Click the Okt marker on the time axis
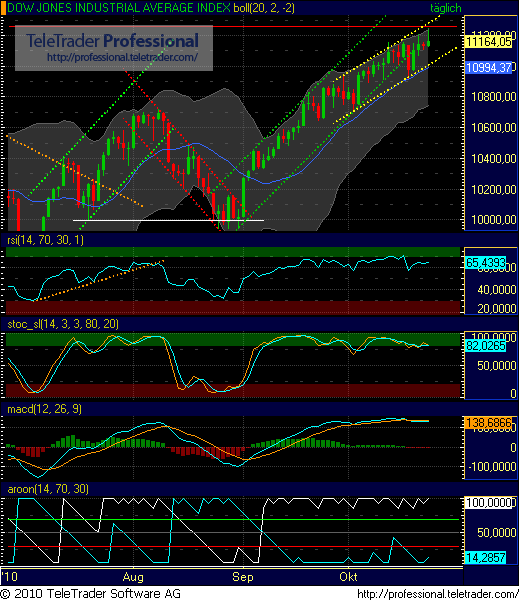Image resolution: width=519 pixels, height=603 pixels. 348,577
